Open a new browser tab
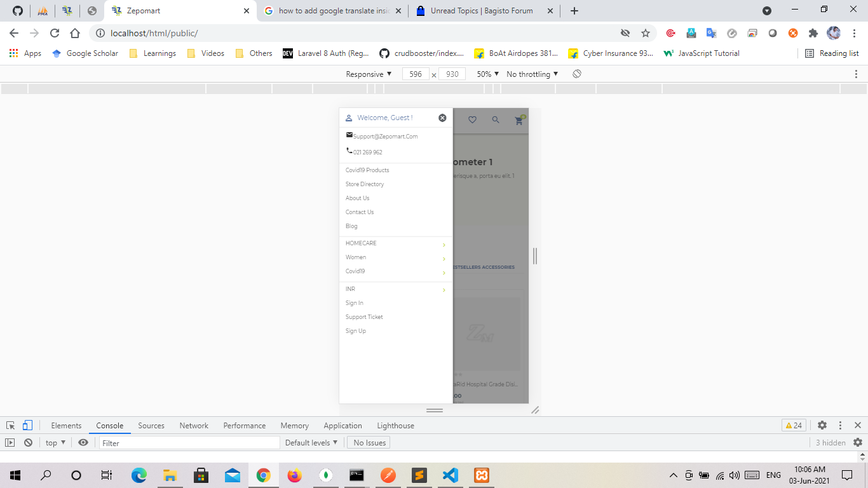Image resolution: width=868 pixels, height=488 pixels. pyautogui.click(x=574, y=11)
